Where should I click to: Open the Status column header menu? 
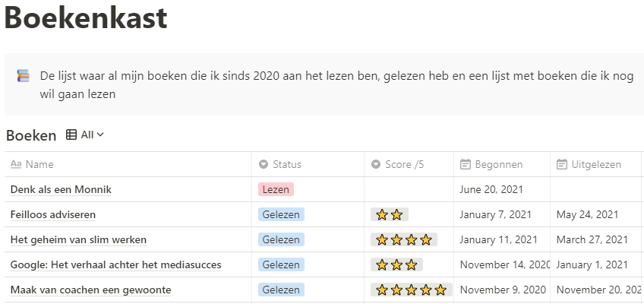287,164
